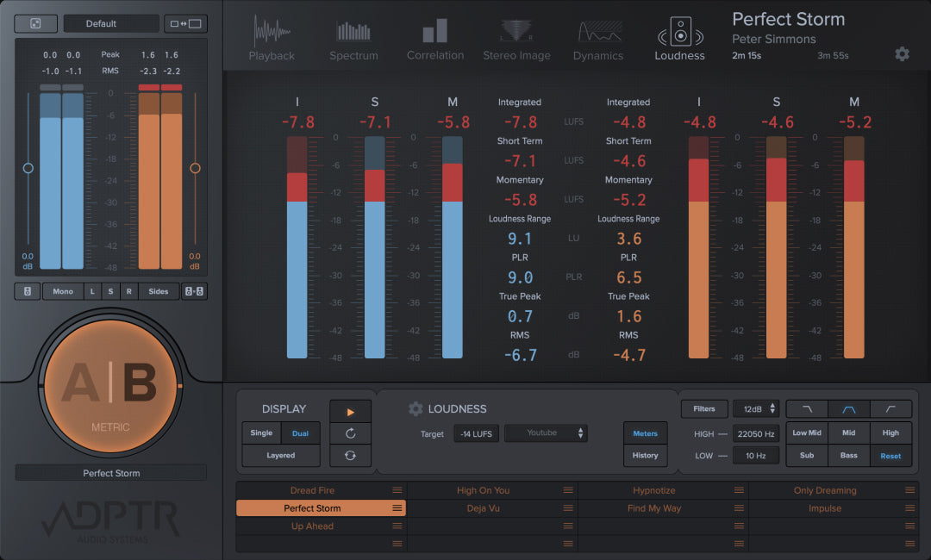Screen dimensions: 931x560
Task: Open the Spectrum analyzer view
Action: (353, 40)
